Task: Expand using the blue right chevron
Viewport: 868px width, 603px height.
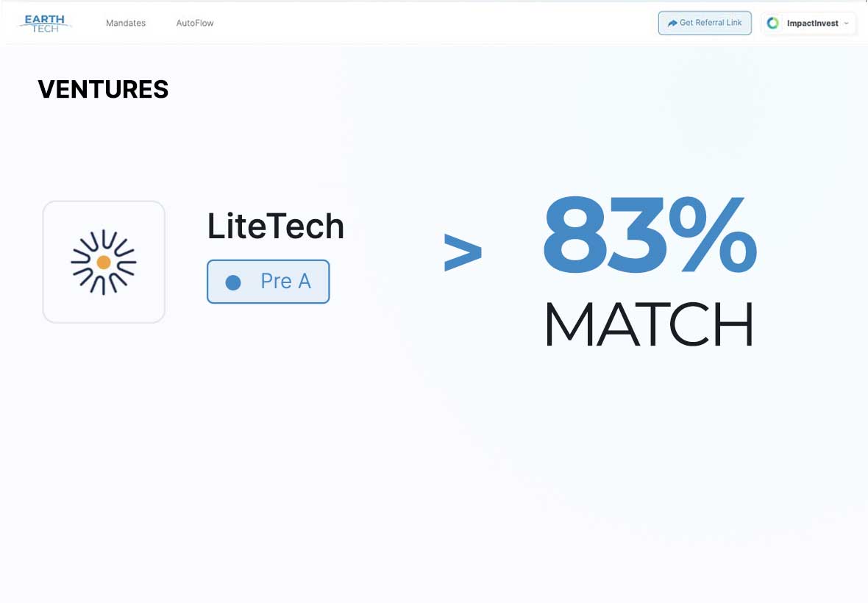Action: (x=463, y=251)
